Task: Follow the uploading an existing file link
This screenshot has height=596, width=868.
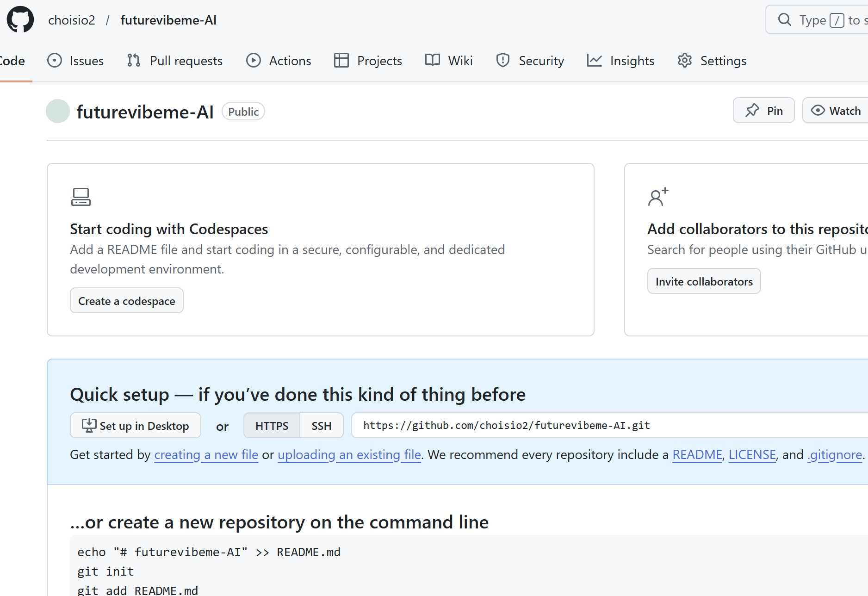Action: [x=349, y=454]
